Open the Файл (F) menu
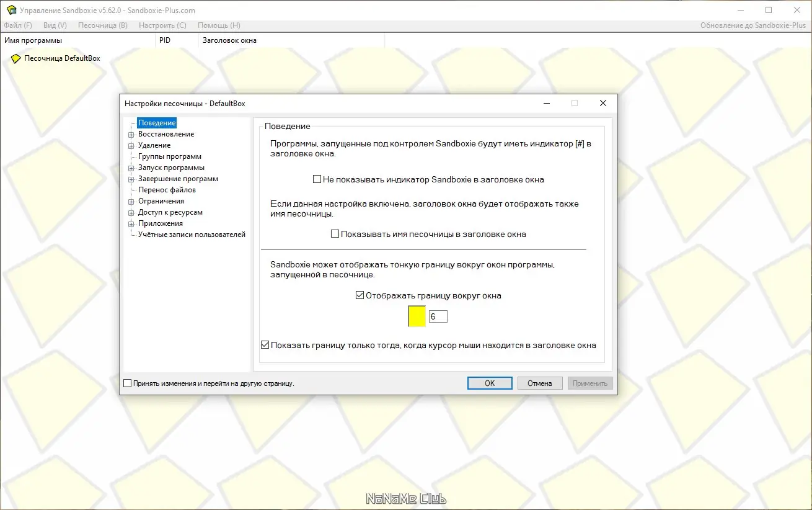This screenshot has width=812, height=510. 18,25
